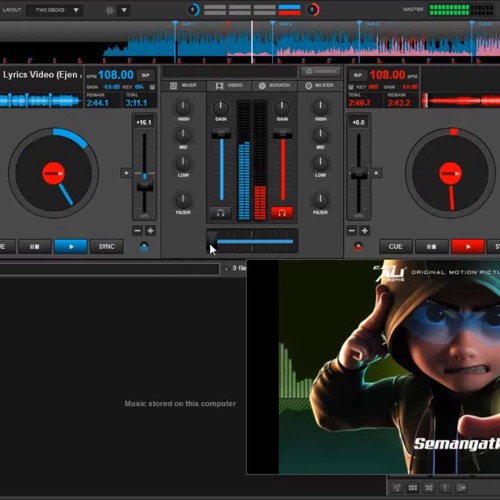Click the grid view icon in the bottom toolbar
This screenshot has width=500, height=500.
coord(413,488)
